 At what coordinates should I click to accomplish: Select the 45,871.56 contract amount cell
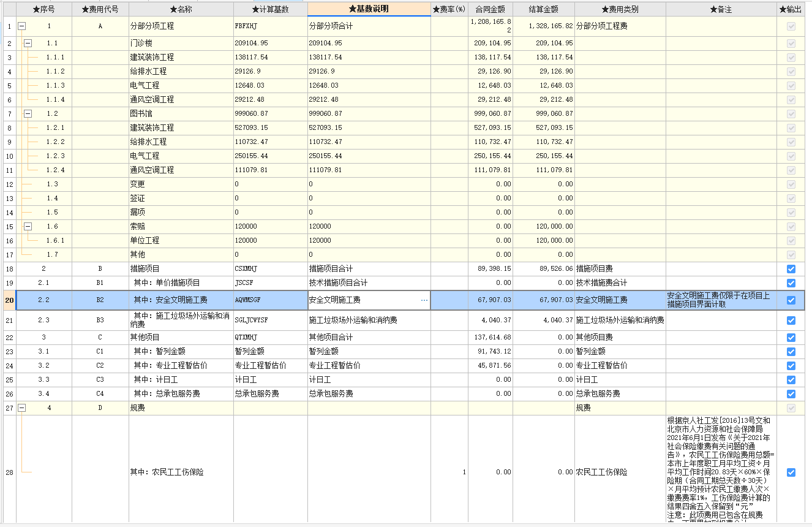pyautogui.click(x=491, y=366)
